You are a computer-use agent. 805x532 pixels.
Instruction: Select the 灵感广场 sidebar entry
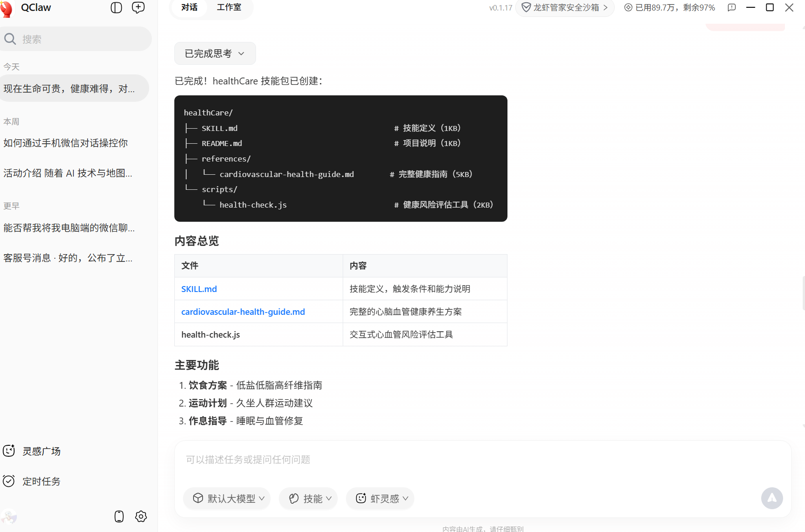[x=42, y=451]
